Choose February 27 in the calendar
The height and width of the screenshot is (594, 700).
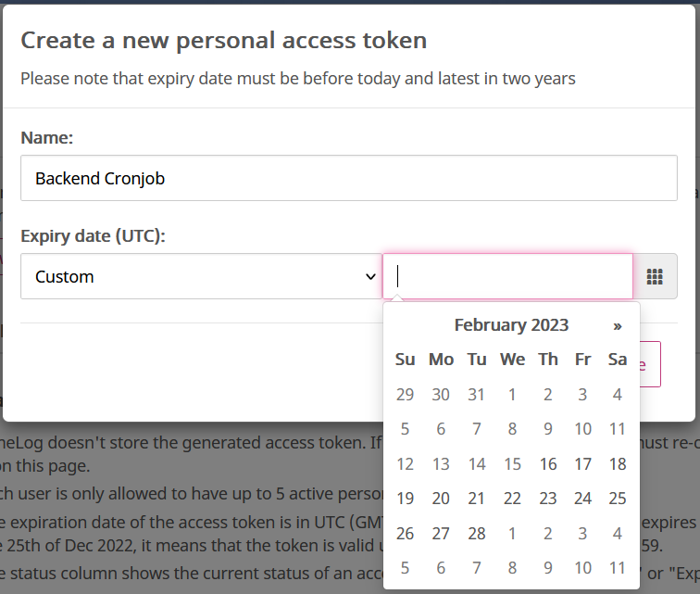point(441,534)
